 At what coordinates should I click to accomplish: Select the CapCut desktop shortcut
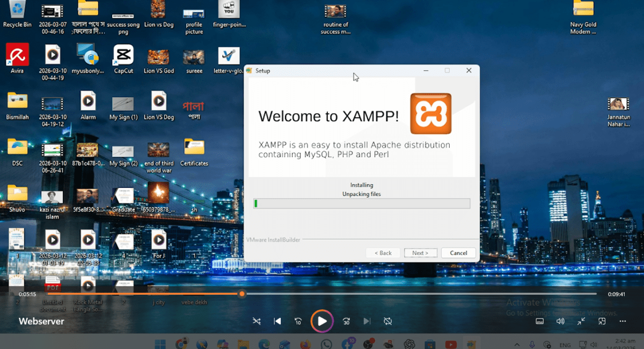[x=123, y=59]
